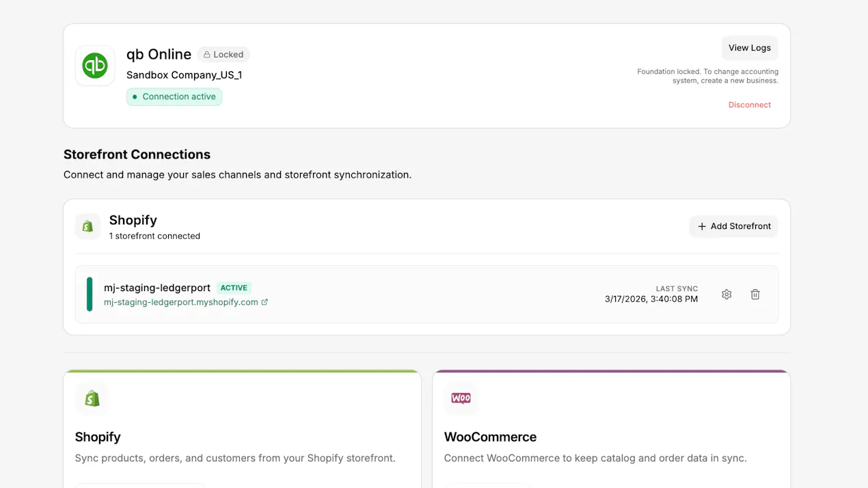Click the qb Online heading
868x488 pixels.
tap(159, 54)
